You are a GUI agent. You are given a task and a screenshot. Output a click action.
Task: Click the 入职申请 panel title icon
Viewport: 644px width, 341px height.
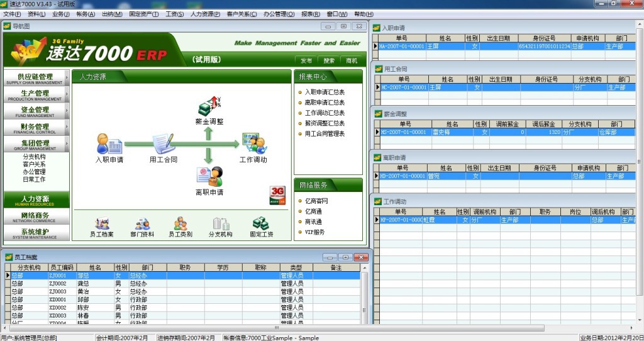[x=376, y=28]
